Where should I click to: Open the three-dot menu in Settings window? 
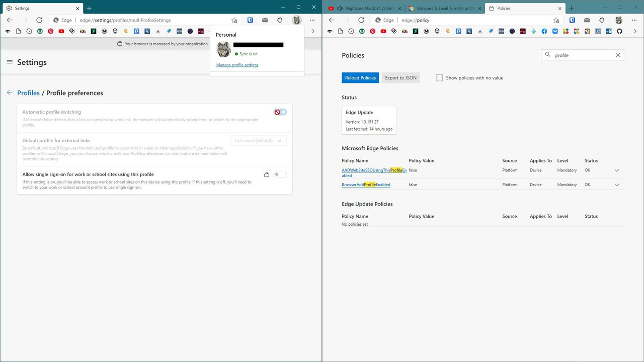pos(312,20)
